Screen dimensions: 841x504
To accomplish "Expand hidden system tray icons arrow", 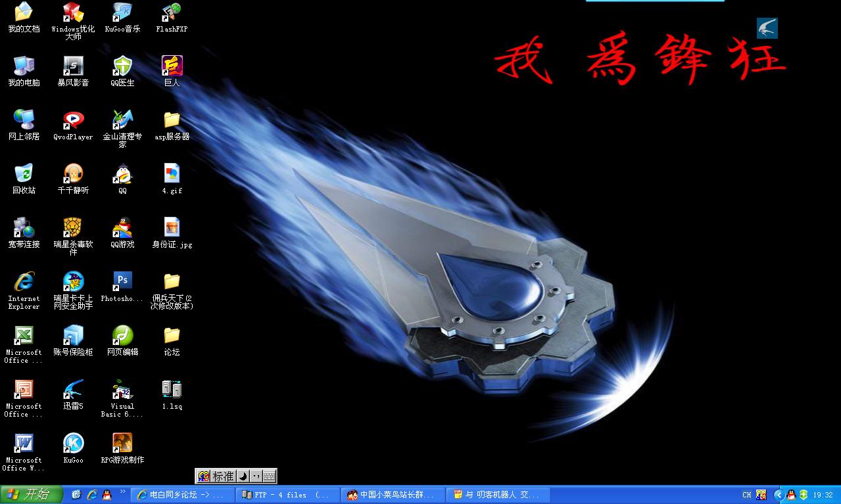I will click(779, 495).
